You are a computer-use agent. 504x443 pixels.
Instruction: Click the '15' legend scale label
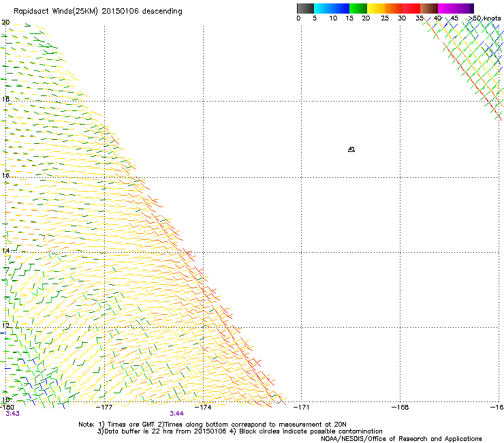[349, 18]
